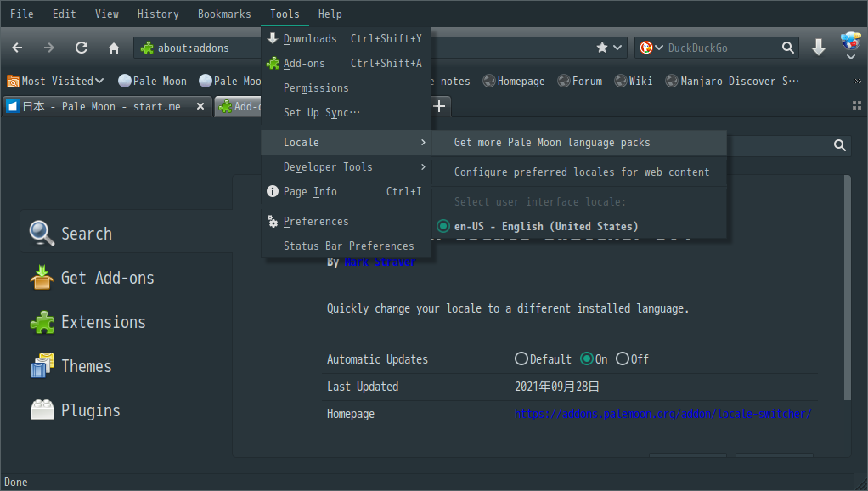Image resolution: width=868 pixels, height=491 pixels.
Task: Open Search category in add-ons sidebar
Action: click(x=127, y=233)
